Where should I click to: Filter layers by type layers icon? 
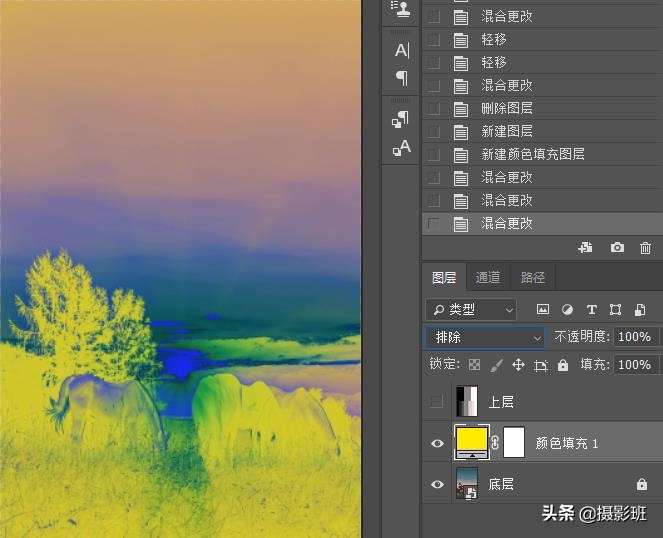pos(592,310)
